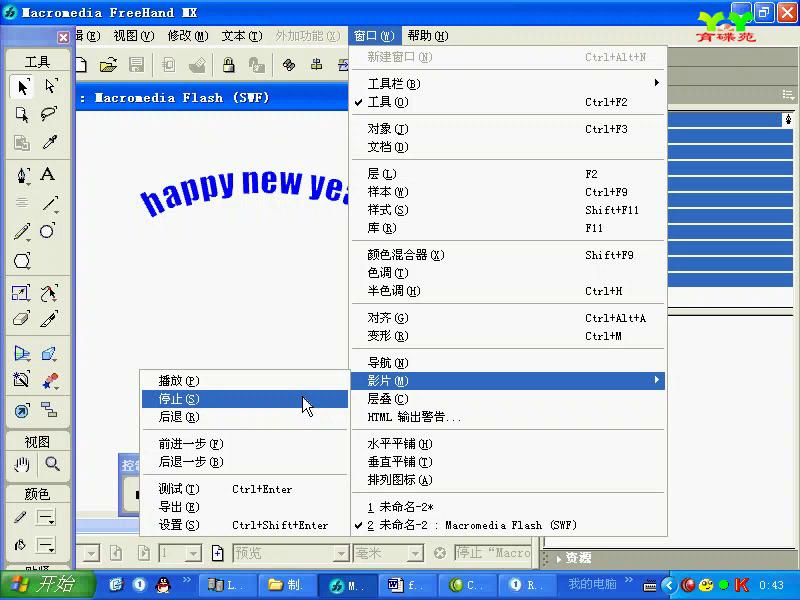Open the 预览 view mode dropdown
Image resolution: width=800 pixels, height=600 pixels.
(341, 553)
